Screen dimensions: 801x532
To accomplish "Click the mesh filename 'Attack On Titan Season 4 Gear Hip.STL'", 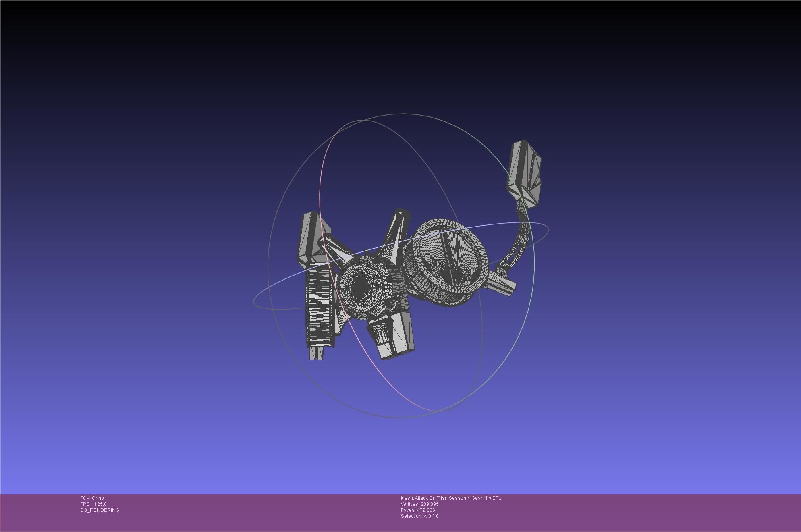I will (x=458, y=498).
